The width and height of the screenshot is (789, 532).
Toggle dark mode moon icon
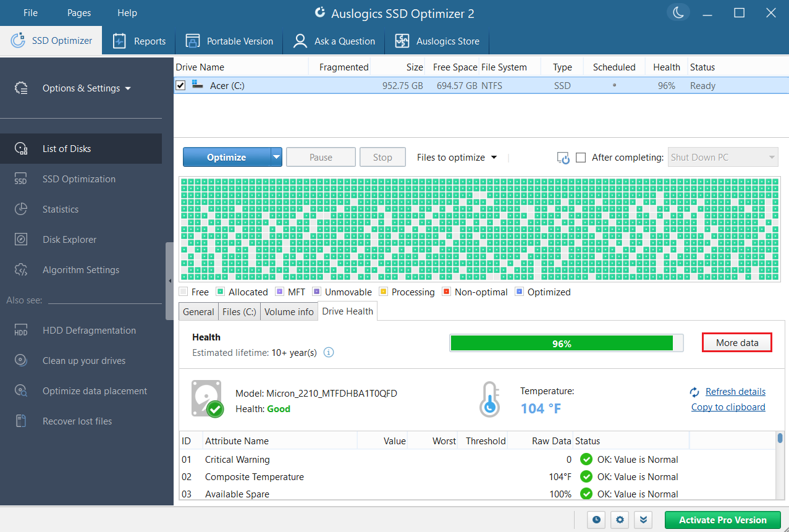click(x=679, y=13)
